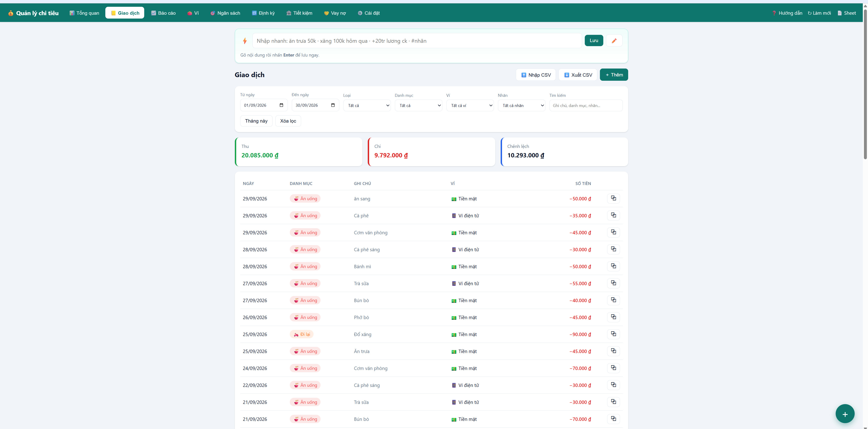Switch to the Tổng quan tab
This screenshot has width=868, height=429.
pyautogui.click(x=84, y=13)
